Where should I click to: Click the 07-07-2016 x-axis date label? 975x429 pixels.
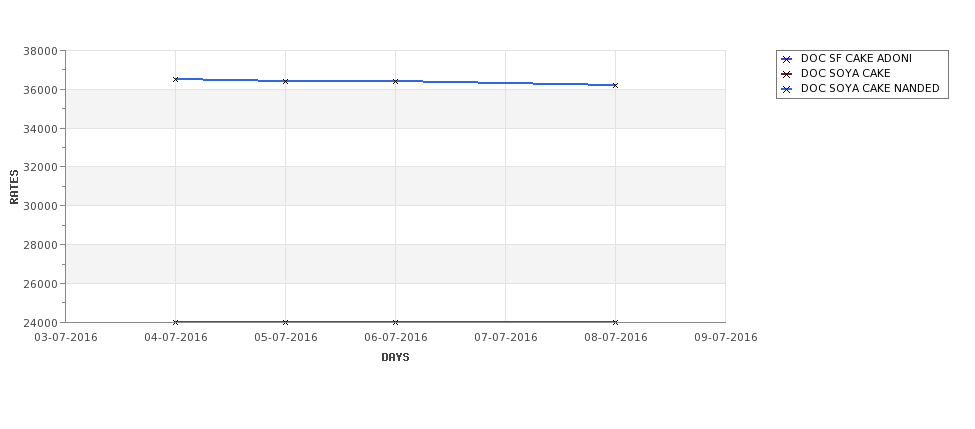[506, 338]
